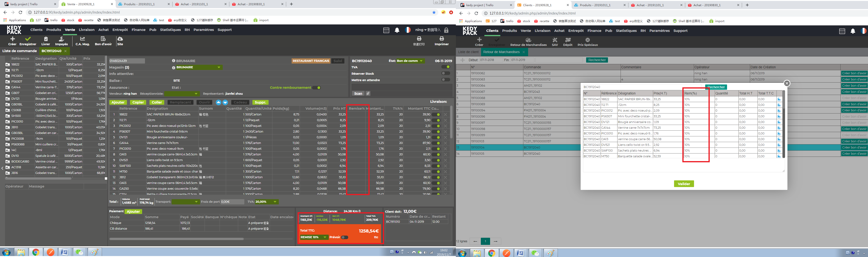Switch to the Liste de commande tab
Viewport: 868px width, 257px height.
(x=19, y=51)
